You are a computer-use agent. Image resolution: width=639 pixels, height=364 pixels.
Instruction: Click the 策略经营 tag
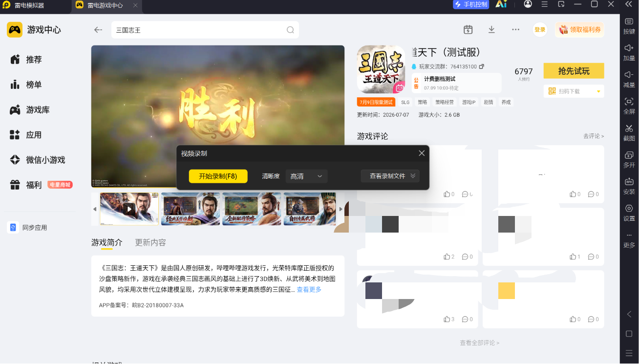[445, 103]
